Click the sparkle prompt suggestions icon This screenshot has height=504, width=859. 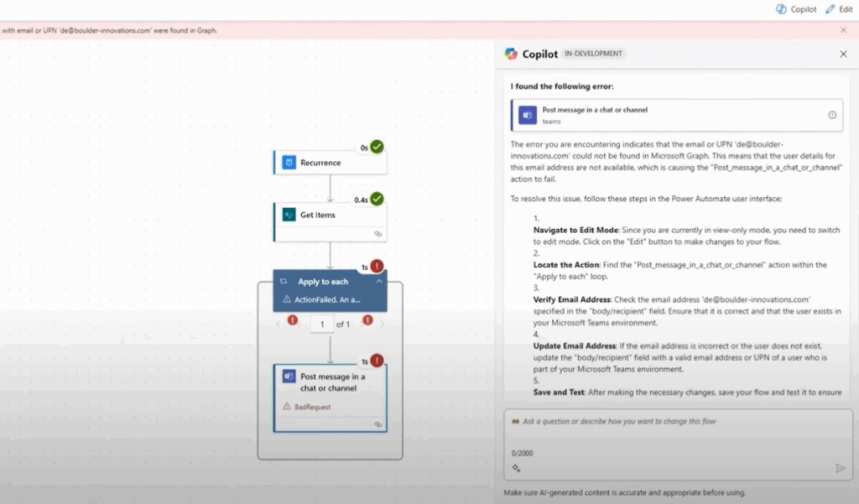(x=516, y=469)
